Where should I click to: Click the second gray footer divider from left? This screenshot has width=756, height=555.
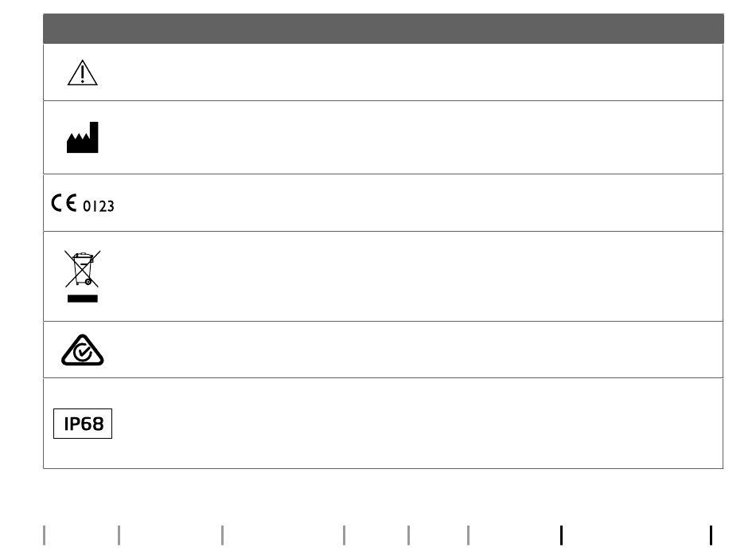119,535
